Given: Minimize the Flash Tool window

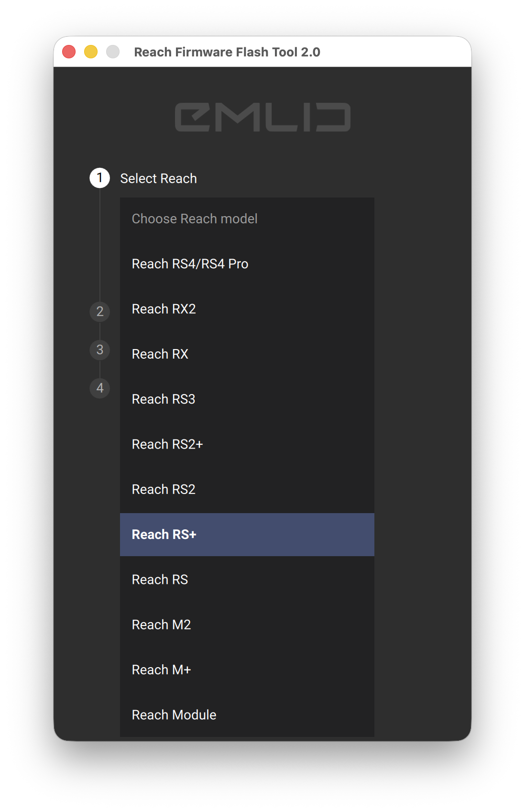Looking at the screenshot, I should click(91, 52).
